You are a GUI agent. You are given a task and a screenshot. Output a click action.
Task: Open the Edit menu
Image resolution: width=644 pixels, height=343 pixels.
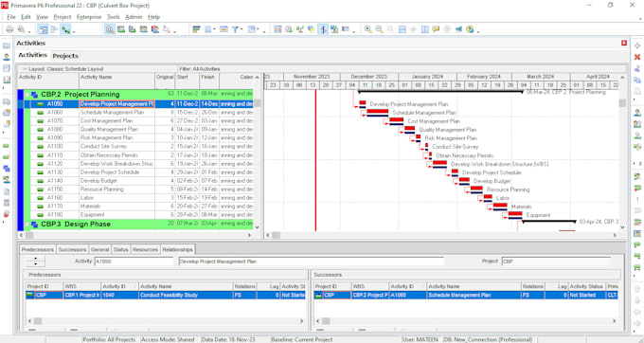click(26, 17)
